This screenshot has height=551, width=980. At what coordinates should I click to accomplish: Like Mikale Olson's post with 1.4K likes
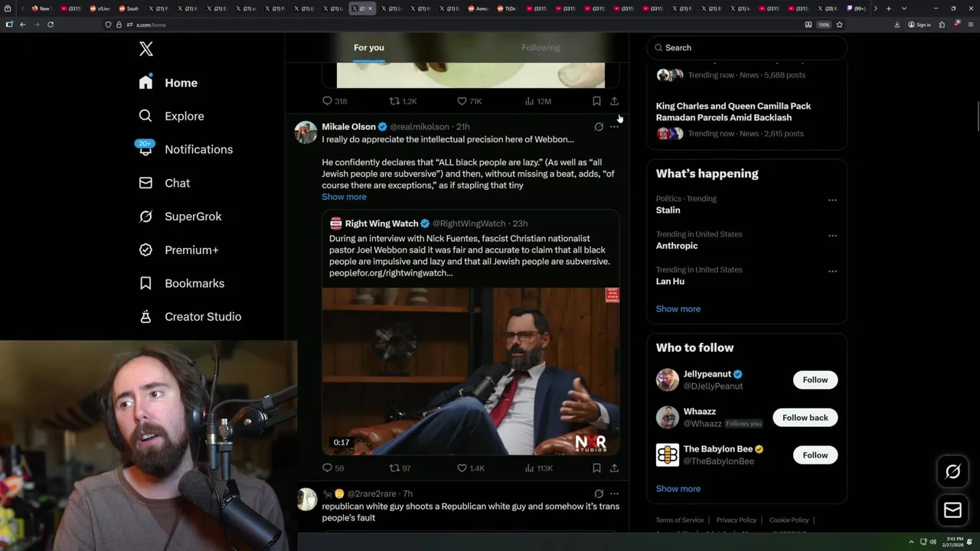pos(470,468)
